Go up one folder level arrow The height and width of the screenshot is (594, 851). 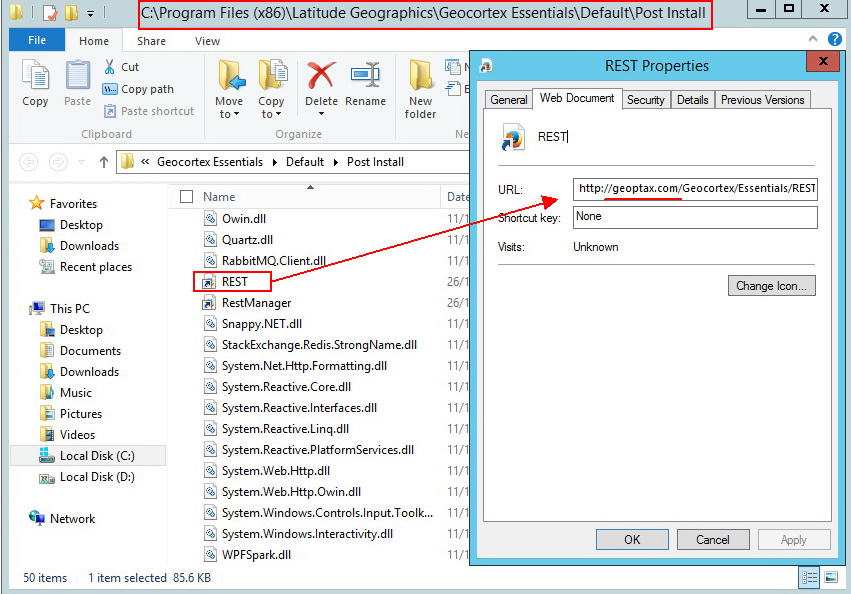pos(104,162)
